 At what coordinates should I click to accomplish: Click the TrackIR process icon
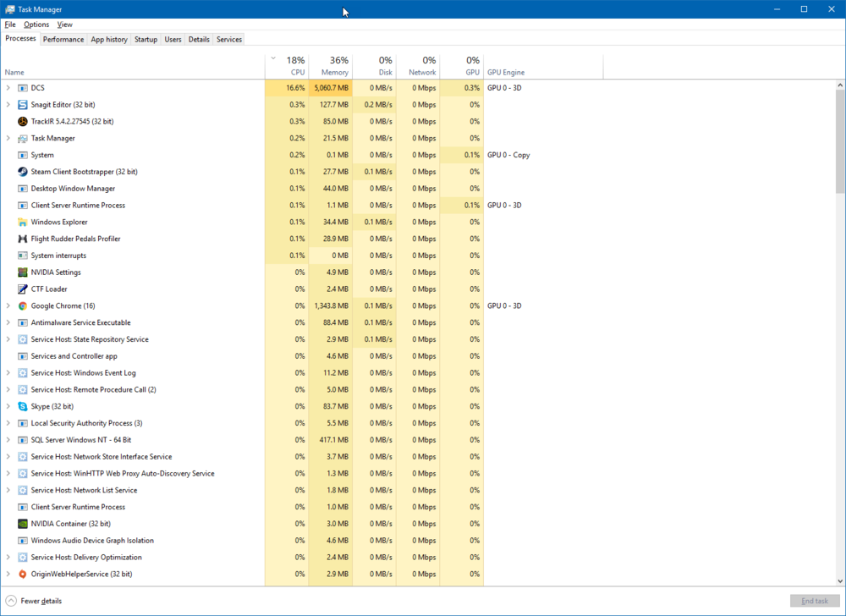tap(23, 121)
